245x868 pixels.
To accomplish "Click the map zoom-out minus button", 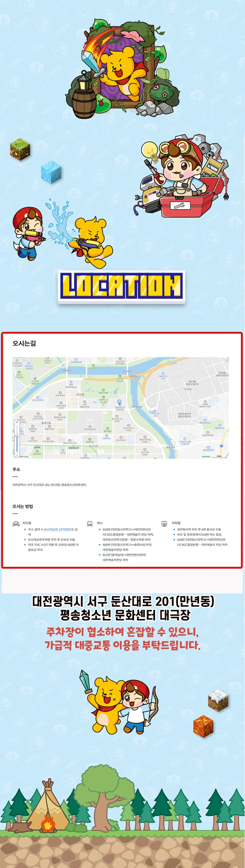I will 17,455.
